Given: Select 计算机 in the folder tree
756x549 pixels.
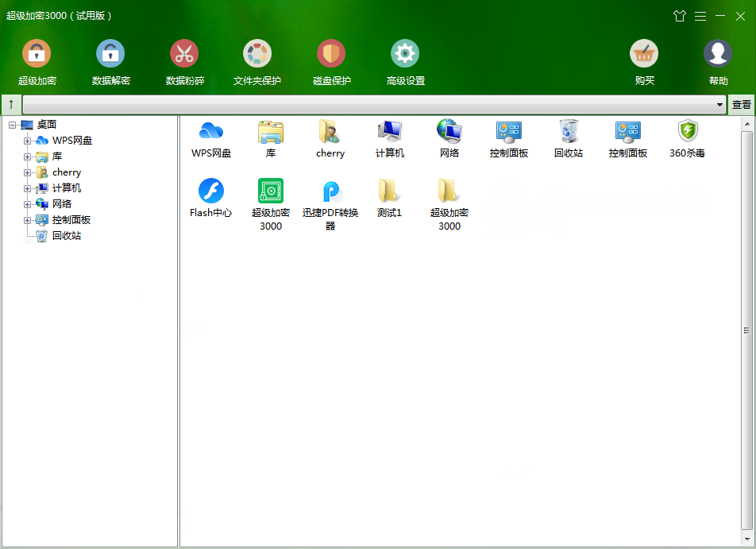Looking at the screenshot, I should 67,188.
